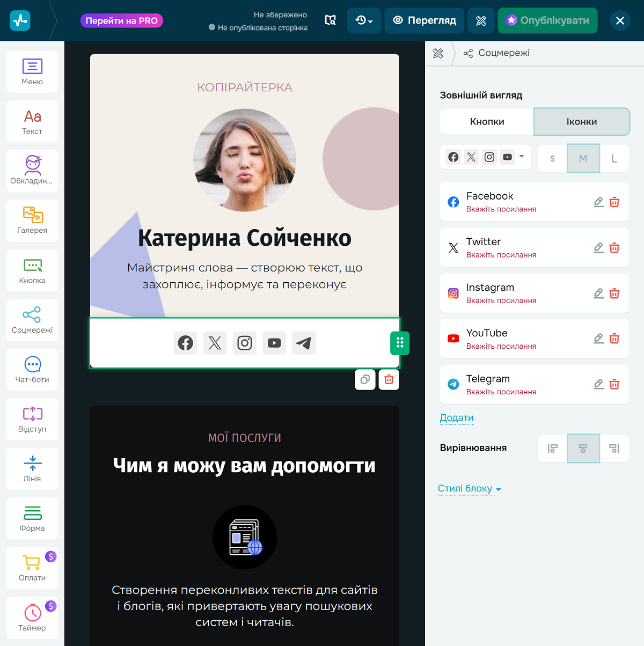This screenshot has height=646, width=644.
Task: Open the version history dropdown
Action: click(x=364, y=20)
